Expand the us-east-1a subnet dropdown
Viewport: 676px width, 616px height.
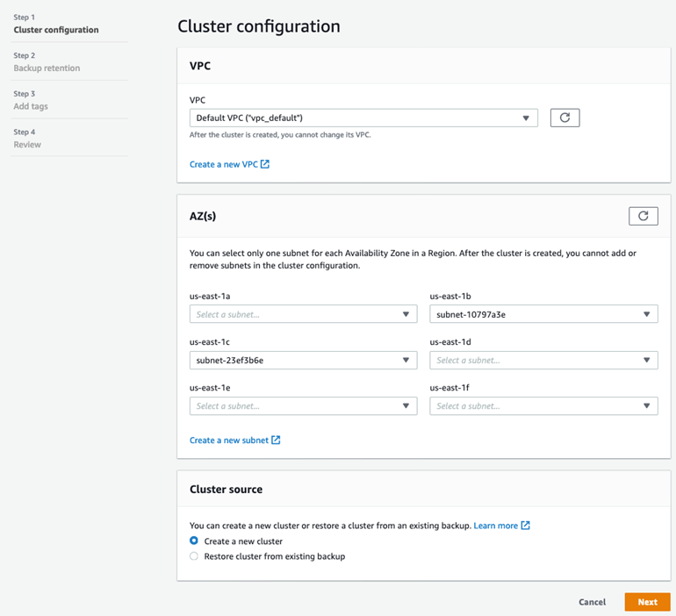tap(303, 314)
